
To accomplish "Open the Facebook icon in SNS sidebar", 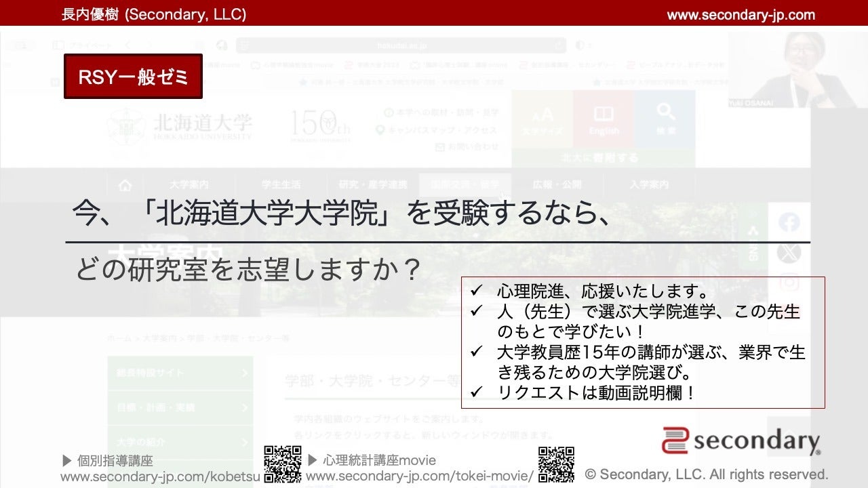I will click(x=789, y=222).
